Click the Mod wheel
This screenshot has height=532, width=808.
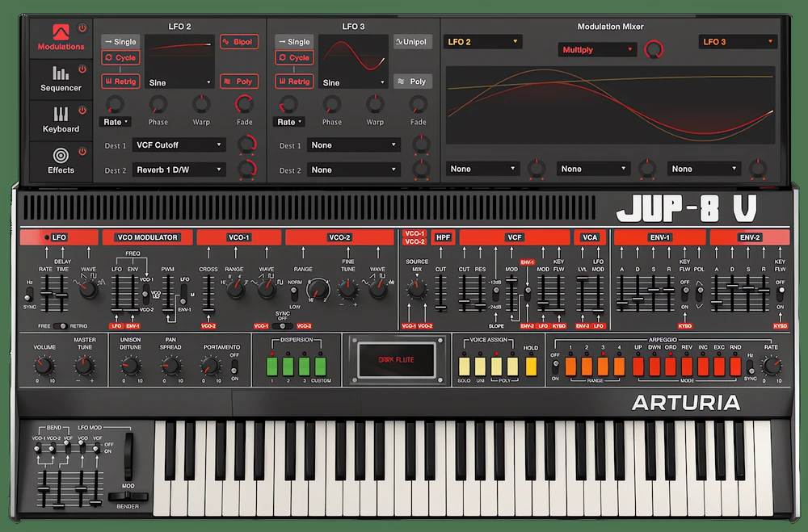128,456
